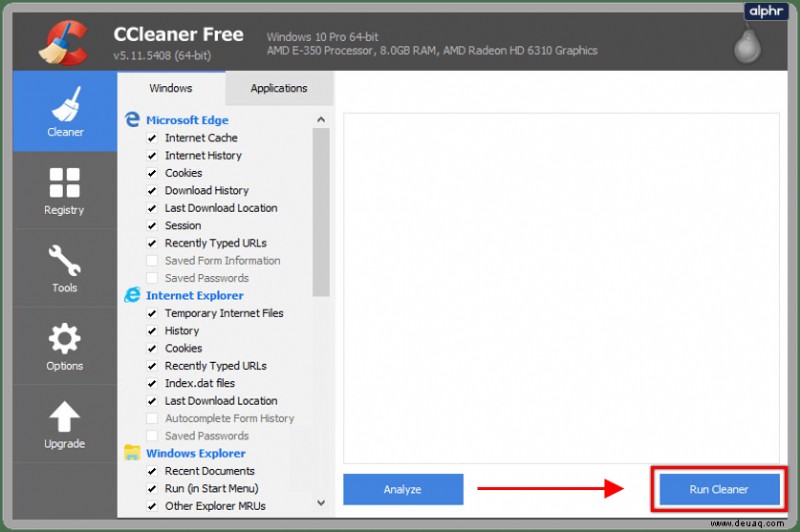Open the Cleaner section in the sidebar
Viewport: 800px width, 532px height.
(65, 111)
